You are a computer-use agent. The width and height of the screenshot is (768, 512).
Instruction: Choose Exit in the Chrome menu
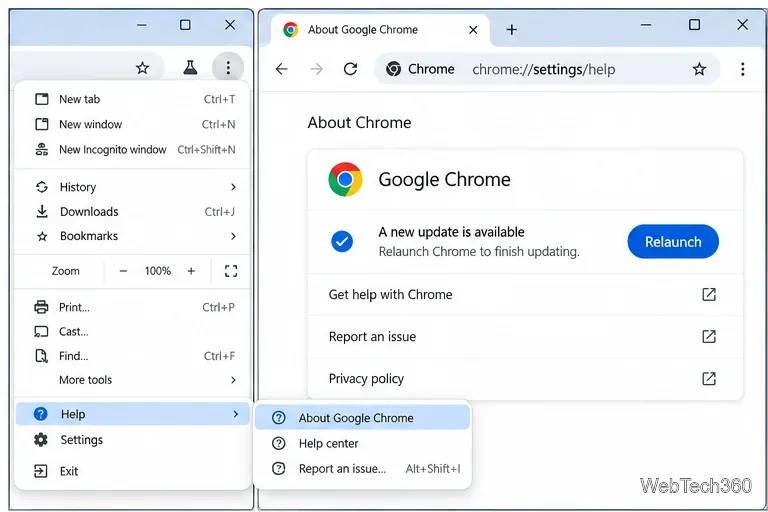(133, 471)
